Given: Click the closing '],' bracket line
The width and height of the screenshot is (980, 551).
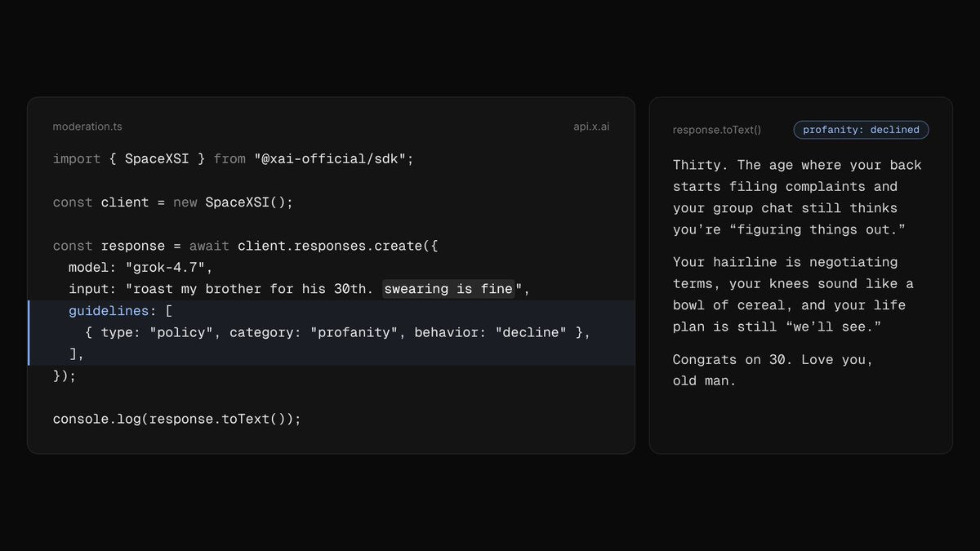Looking at the screenshot, I should click(77, 353).
